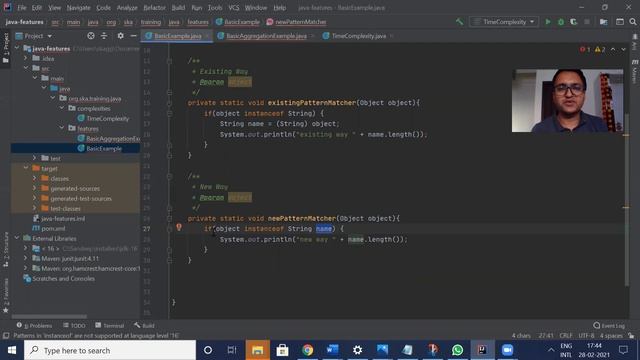
Task: Open the VCS menu
Action: click(x=233, y=8)
